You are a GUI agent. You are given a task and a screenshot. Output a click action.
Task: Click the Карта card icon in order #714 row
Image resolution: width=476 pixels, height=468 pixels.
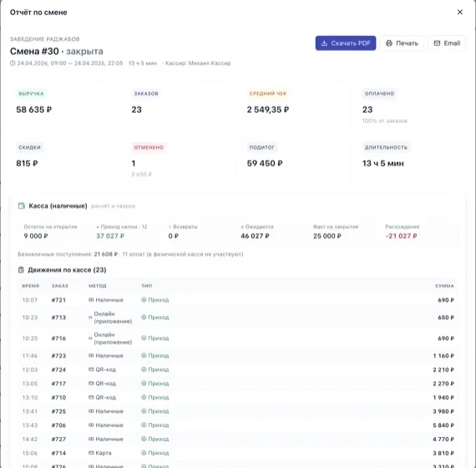pos(91,453)
